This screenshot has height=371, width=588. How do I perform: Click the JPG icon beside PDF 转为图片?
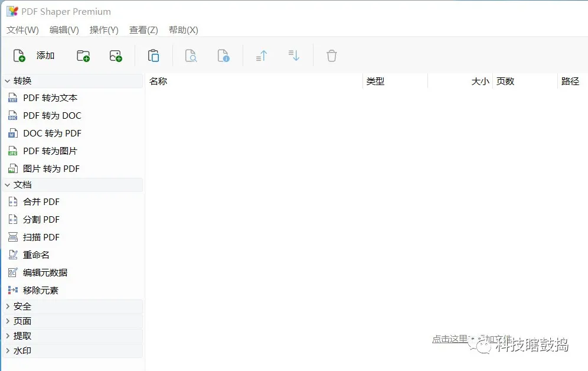(x=13, y=151)
